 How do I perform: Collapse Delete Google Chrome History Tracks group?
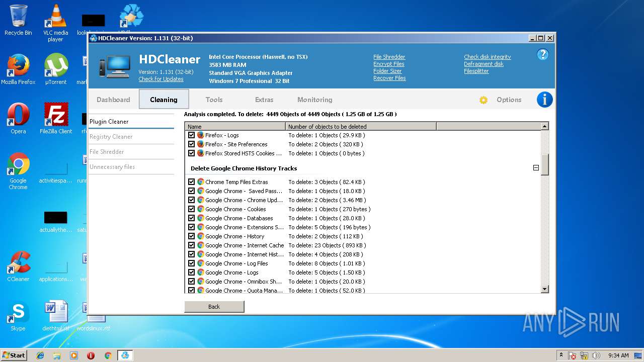click(536, 168)
